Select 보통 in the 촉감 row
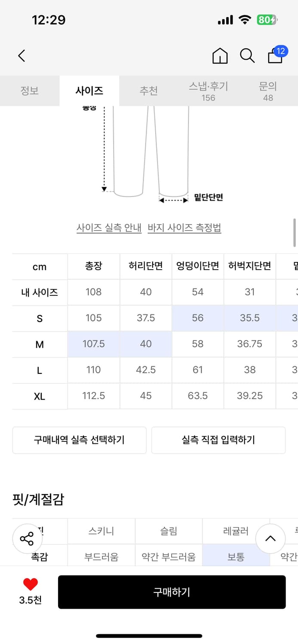 [x=236, y=556]
